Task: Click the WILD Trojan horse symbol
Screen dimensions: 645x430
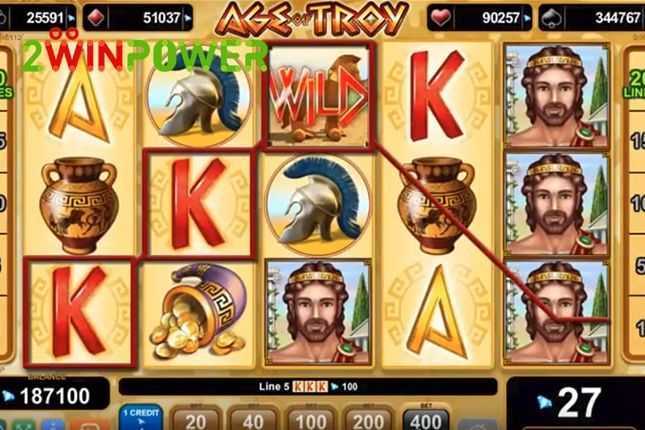Action: coord(318,96)
